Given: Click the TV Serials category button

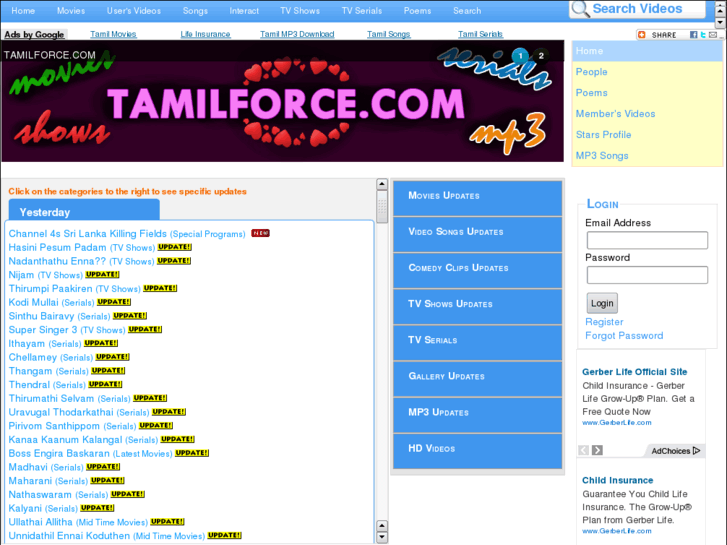Looking at the screenshot, I should click(x=478, y=343).
